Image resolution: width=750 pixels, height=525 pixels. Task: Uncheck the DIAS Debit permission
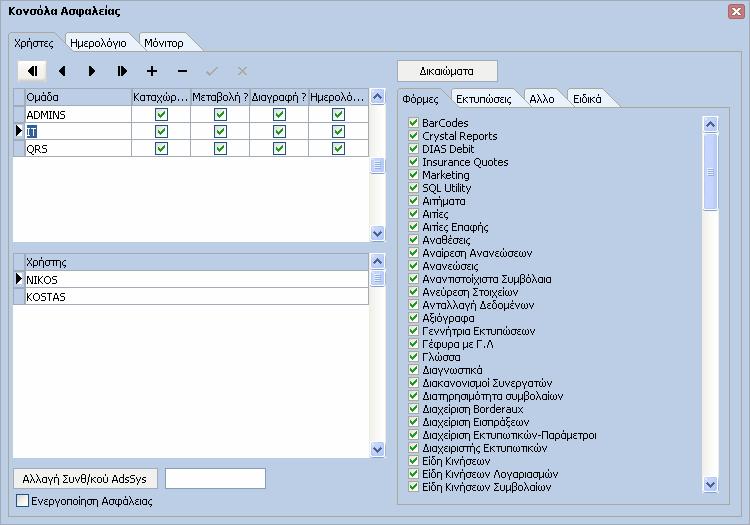tap(414, 148)
